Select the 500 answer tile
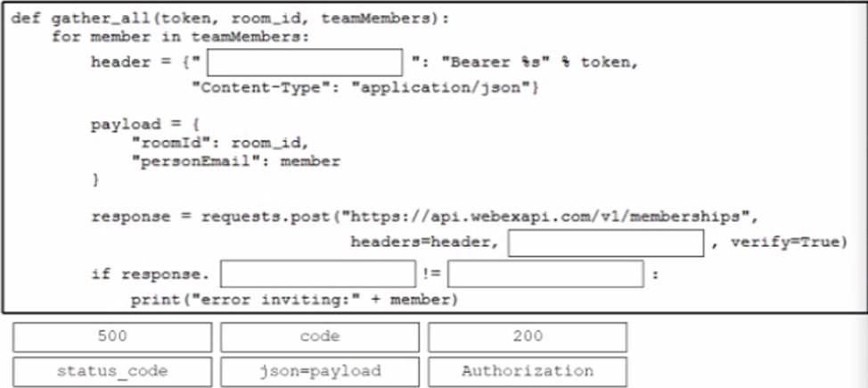 click(x=111, y=337)
